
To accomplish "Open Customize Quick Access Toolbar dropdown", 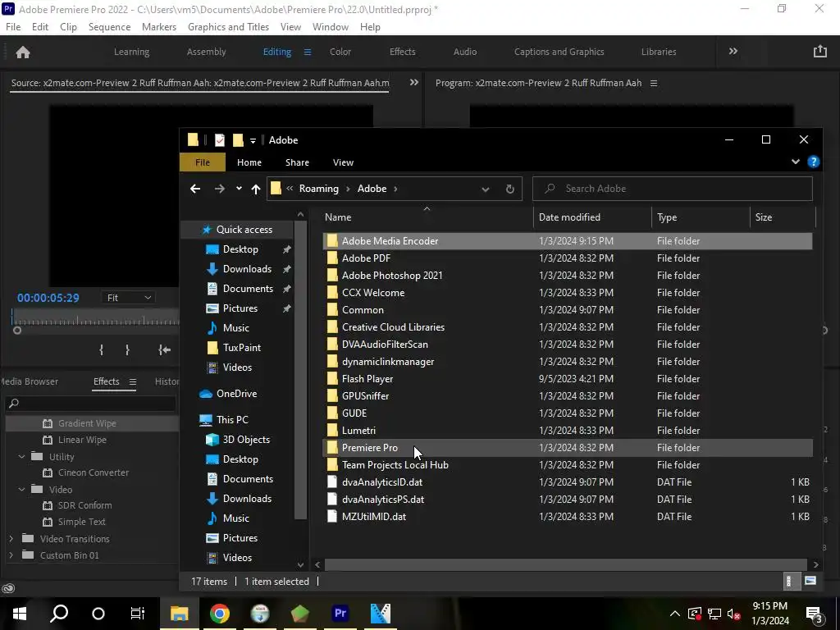I will click(x=253, y=141).
